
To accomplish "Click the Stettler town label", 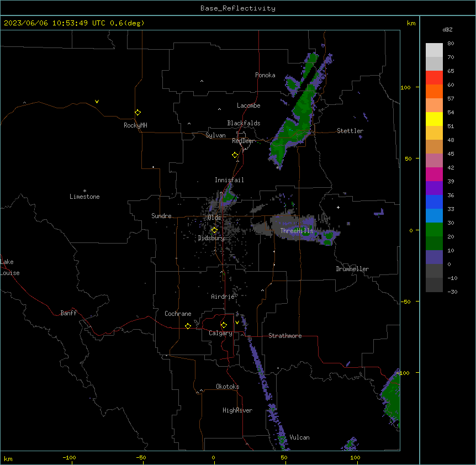I will point(350,131).
